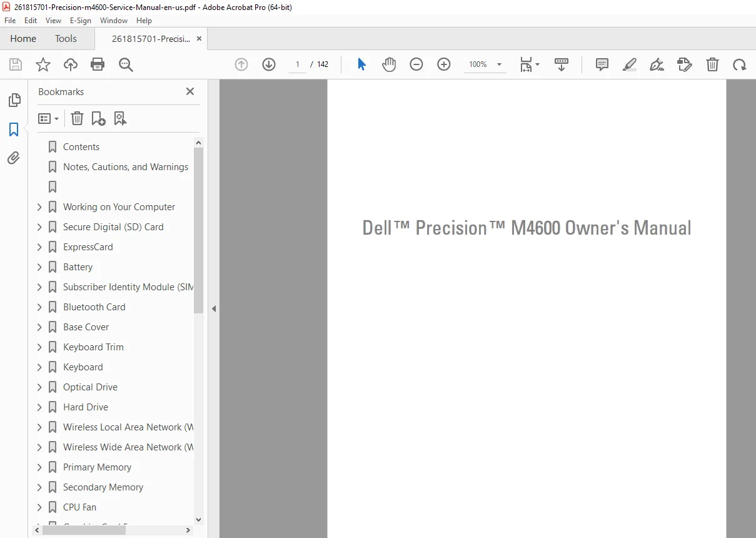Expand Hard Drive bookmark
Viewport: 756px width, 538px height.
click(39, 407)
